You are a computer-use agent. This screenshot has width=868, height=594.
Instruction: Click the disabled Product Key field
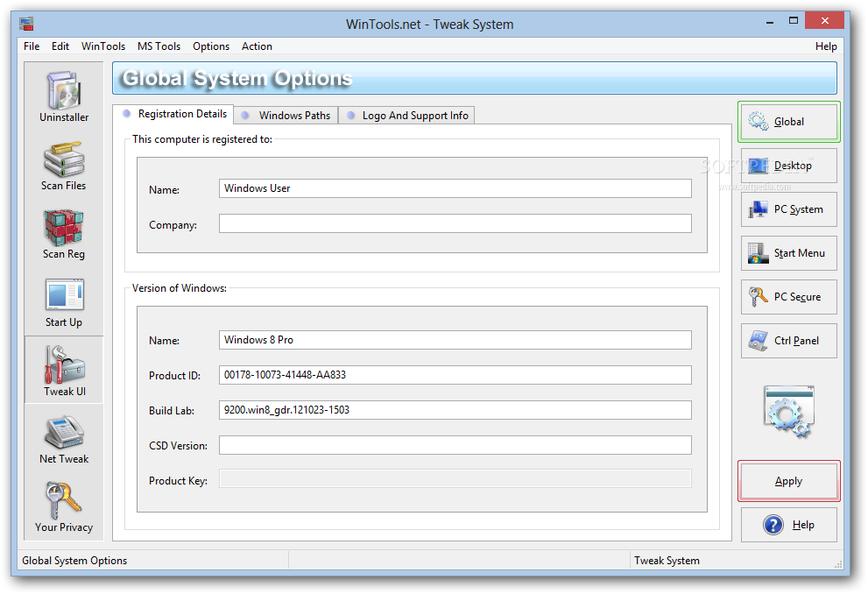(x=455, y=479)
